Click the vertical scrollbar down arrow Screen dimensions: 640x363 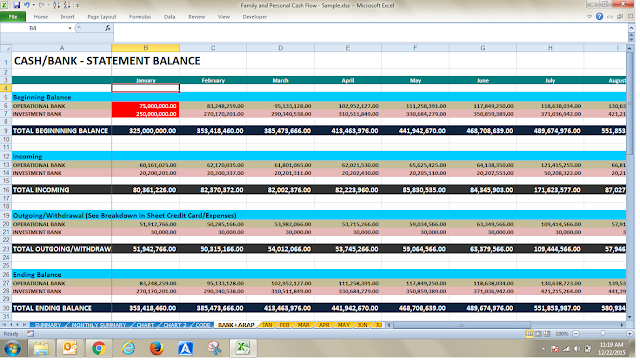click(x=629, y=317)
